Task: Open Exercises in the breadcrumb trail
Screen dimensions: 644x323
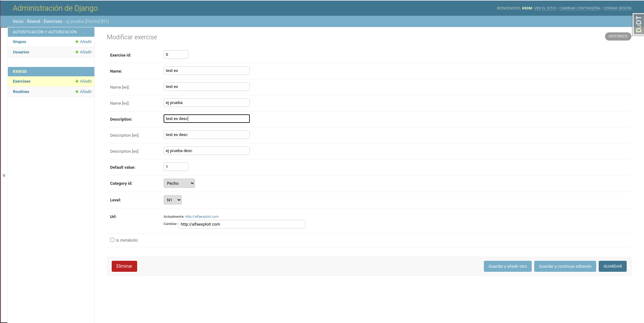Action: pyautogui.click(x=53, y=21)
